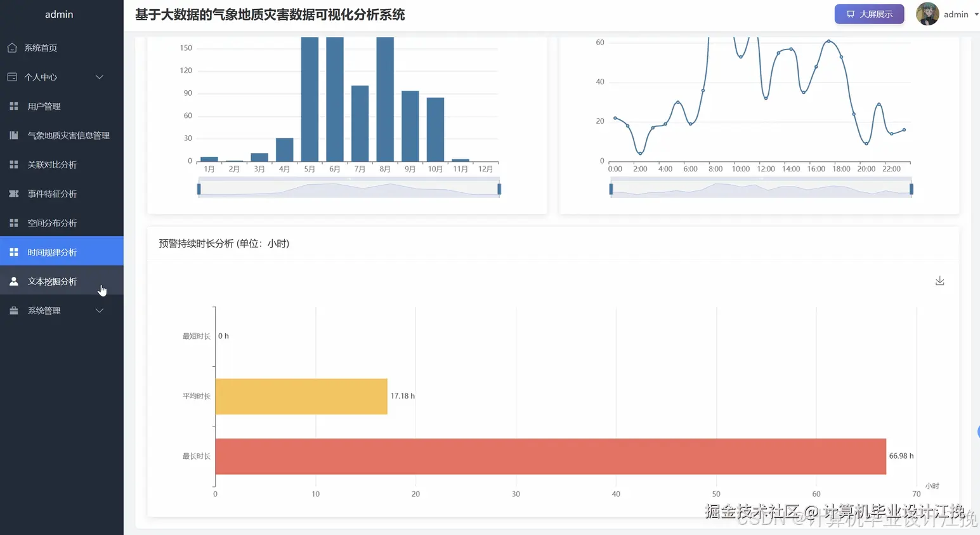Click the 4月 bar in monthly chart

(x=285, y=149)
